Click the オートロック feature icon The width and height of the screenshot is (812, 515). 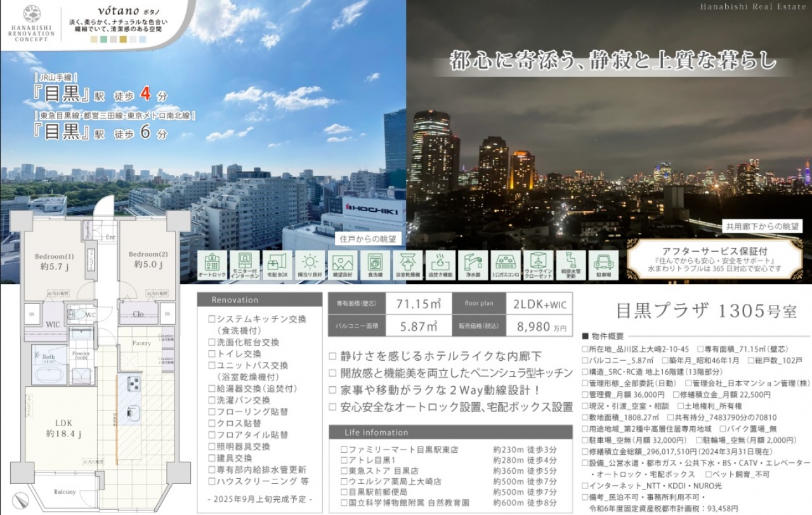click(x=211, y=266)
